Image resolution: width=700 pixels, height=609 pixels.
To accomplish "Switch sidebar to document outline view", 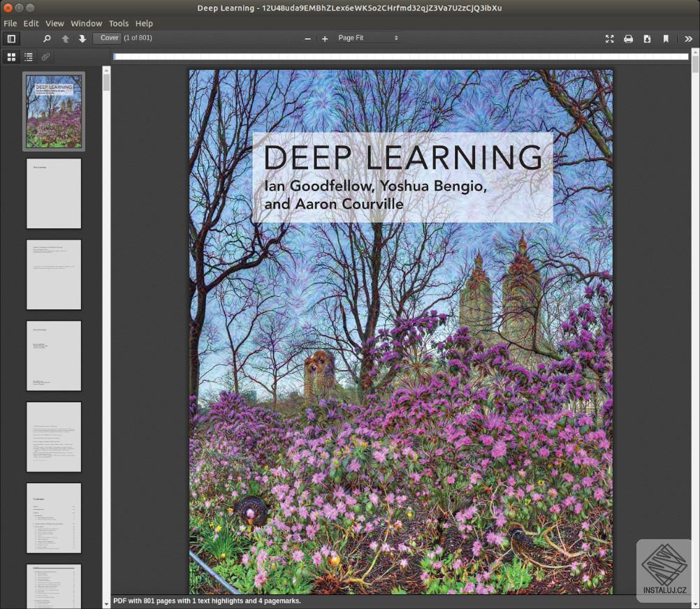I will click(x=29, y=57).
